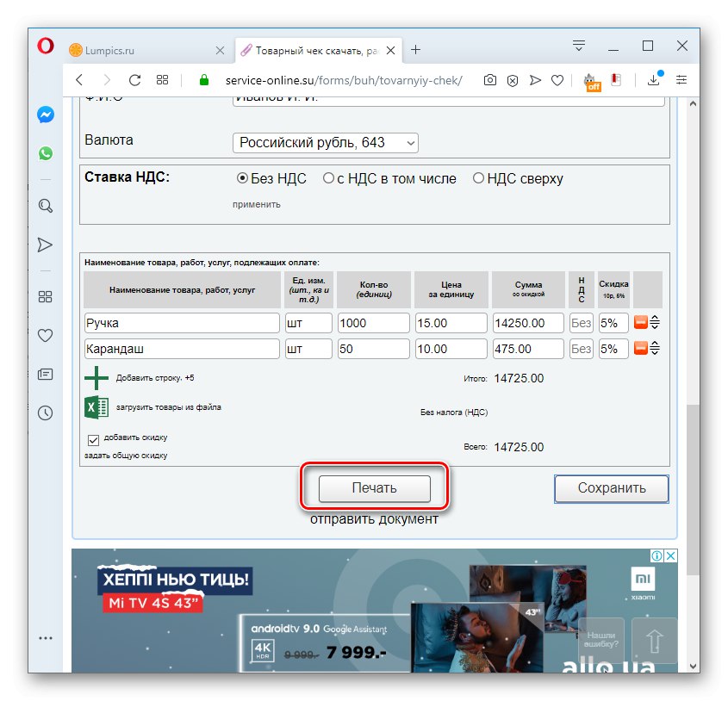The image size is (728, 701).
Task: Reload the current page
Action: [x=134, y=80]
